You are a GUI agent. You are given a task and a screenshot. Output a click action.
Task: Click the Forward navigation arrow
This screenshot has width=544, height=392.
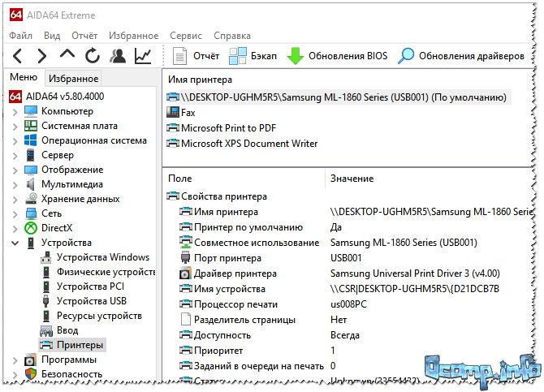pos(42,56)
